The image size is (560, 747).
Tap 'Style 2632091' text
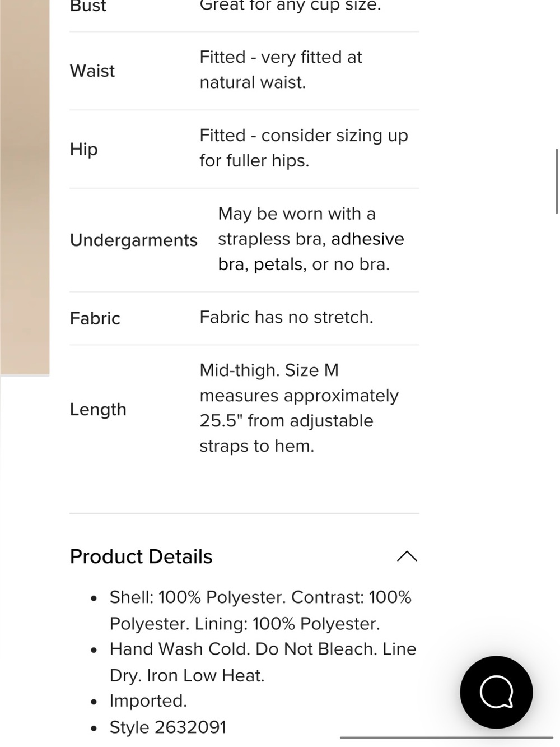point(168,727)
